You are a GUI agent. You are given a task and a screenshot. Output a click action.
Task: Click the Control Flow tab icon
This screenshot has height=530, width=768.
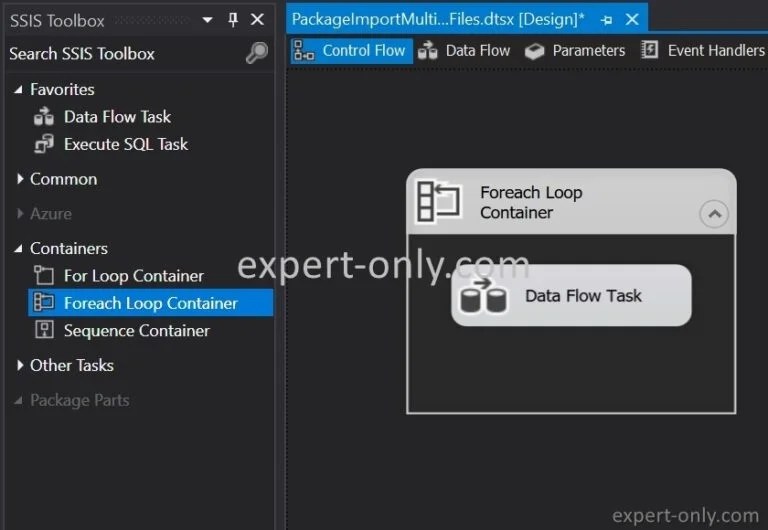[304, 50]
